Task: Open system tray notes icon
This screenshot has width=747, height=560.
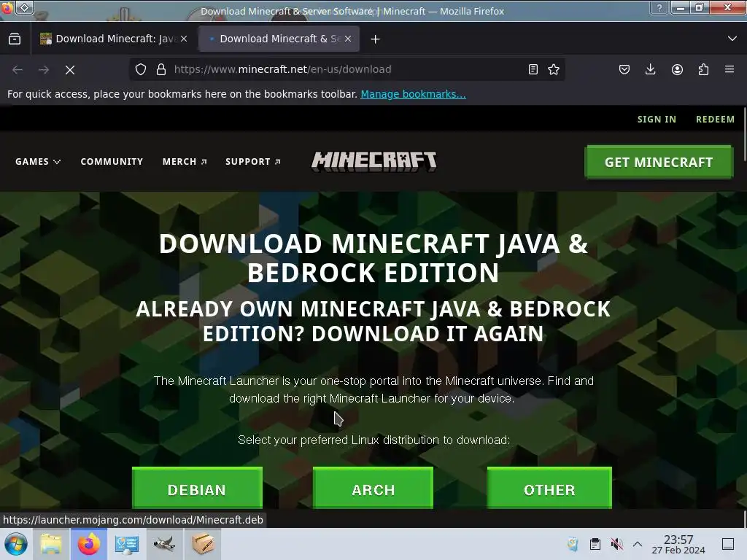Action: (573, 544)
